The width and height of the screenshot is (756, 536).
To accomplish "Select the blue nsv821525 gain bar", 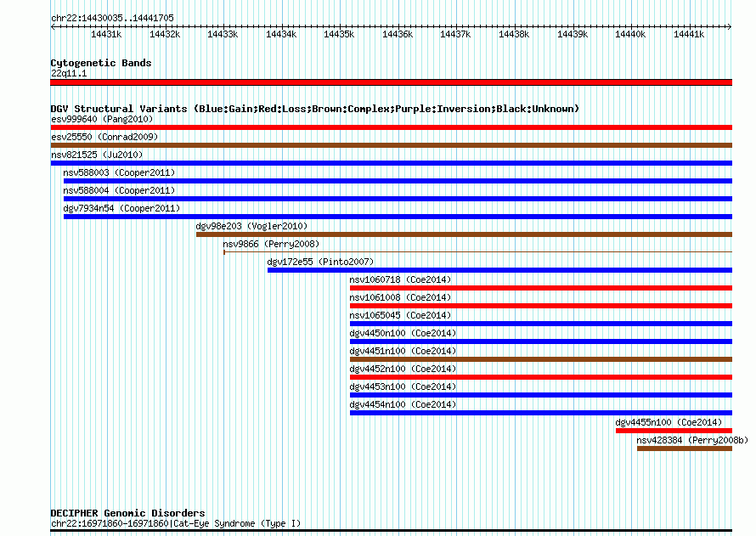I will click(391, 163).
